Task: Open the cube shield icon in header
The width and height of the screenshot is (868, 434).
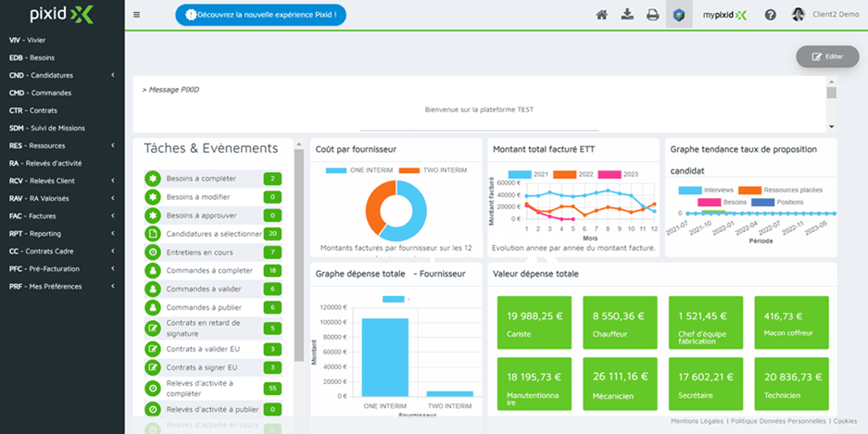Action: point(679,15)
